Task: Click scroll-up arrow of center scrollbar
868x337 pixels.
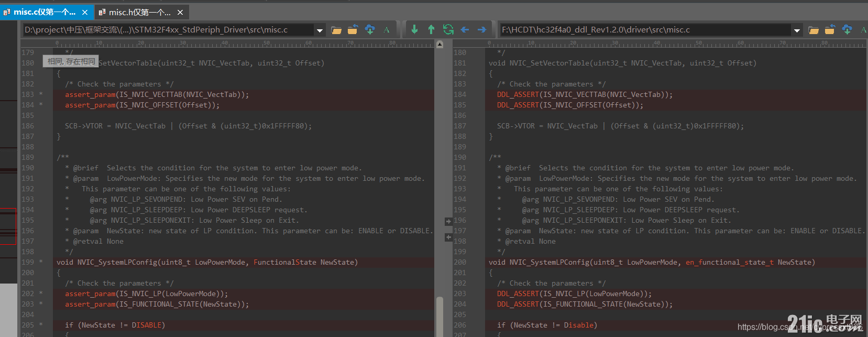Action: click(440, 44)
